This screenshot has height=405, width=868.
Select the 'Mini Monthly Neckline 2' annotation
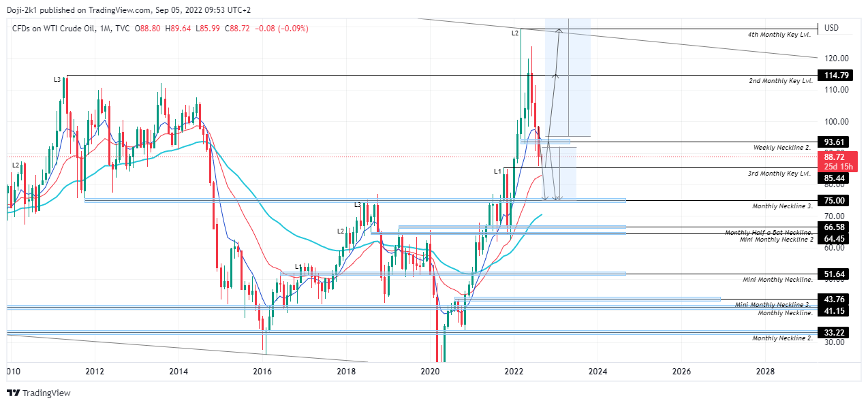pos(777,240)
